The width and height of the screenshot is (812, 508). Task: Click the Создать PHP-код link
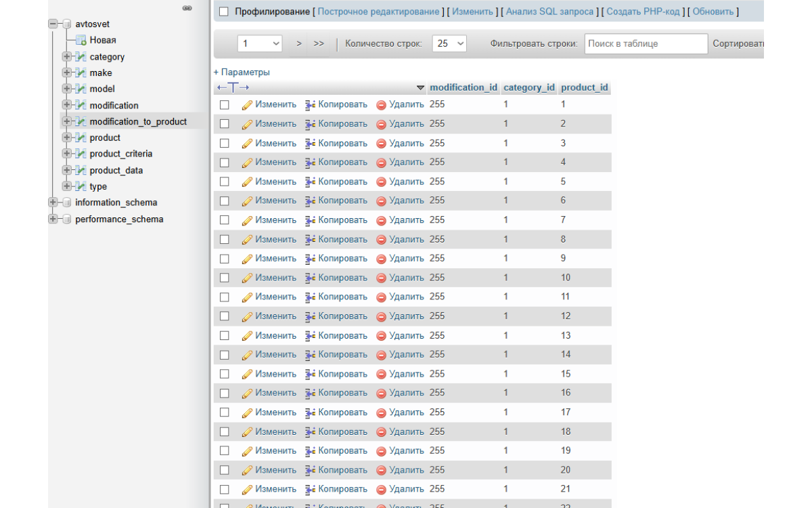click(x=643, y=12)
